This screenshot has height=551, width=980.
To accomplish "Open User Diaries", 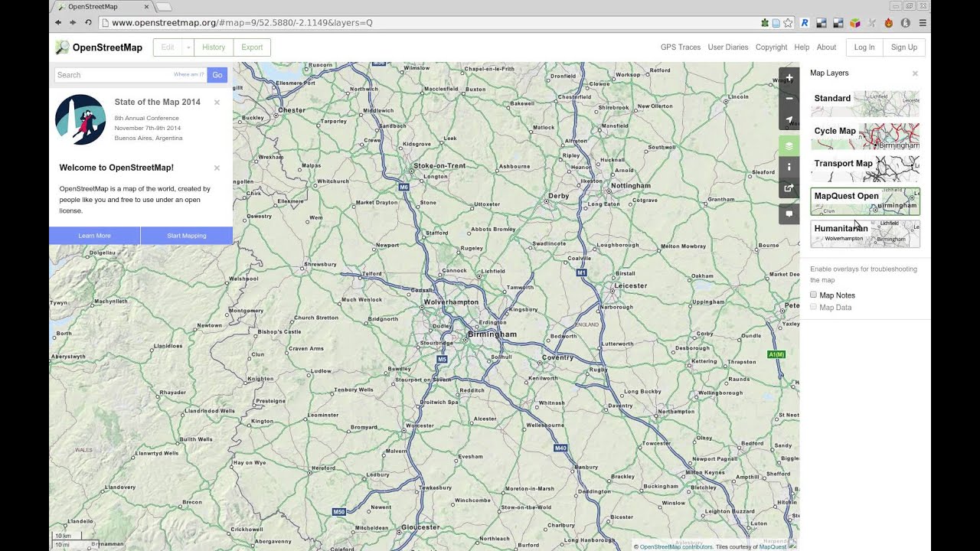I will coord(728,47).
